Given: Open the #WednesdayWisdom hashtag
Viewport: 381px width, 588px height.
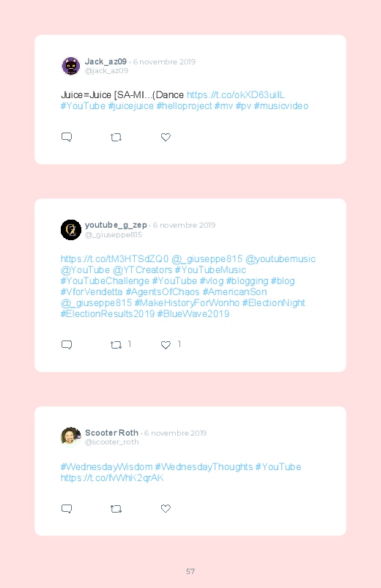Looking at the screenshot, I should click(x=106, y=467).
